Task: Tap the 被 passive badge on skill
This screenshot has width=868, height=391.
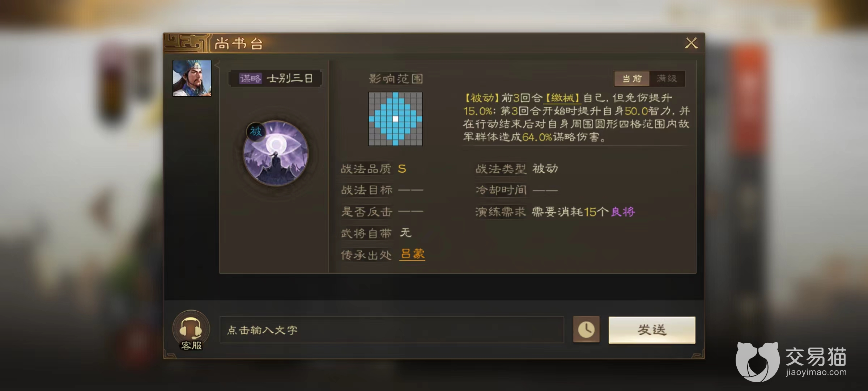Action: click(x=256, y=131)
